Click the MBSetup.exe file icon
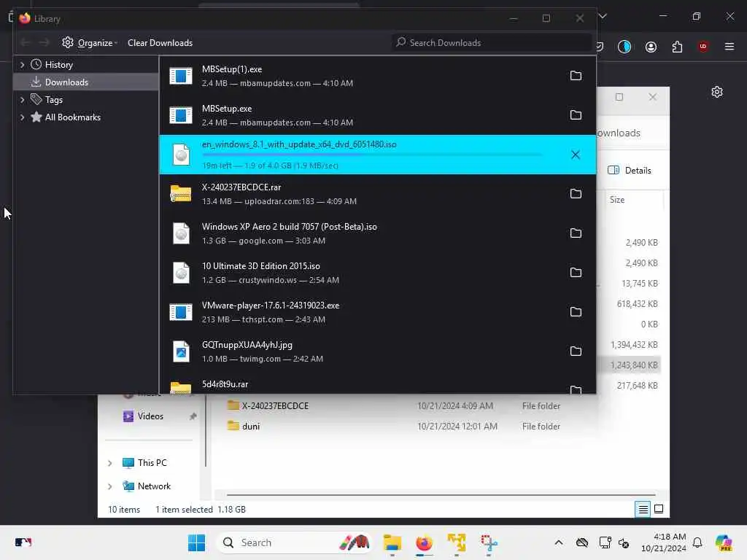The width and height of the screenshot is (747, 560). tap(181, 115)
